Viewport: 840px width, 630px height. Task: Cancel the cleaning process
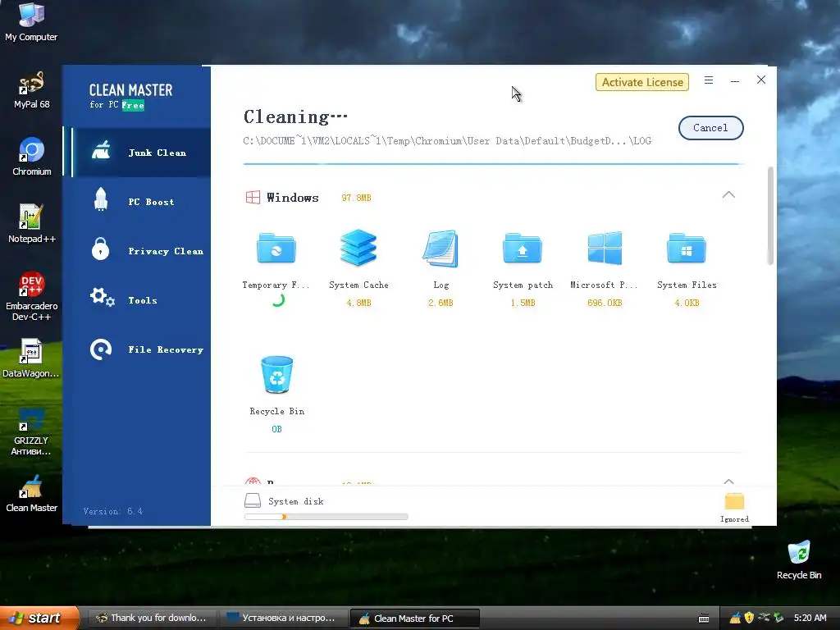710,128
